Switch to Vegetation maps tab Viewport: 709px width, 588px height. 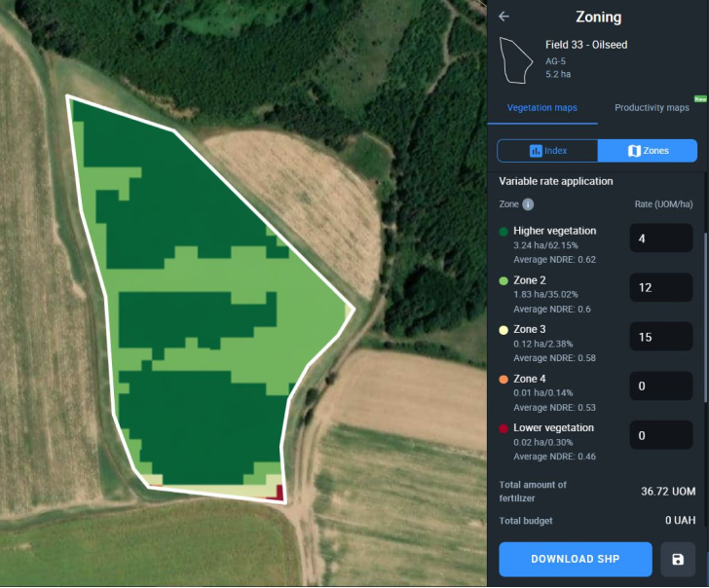542,107
